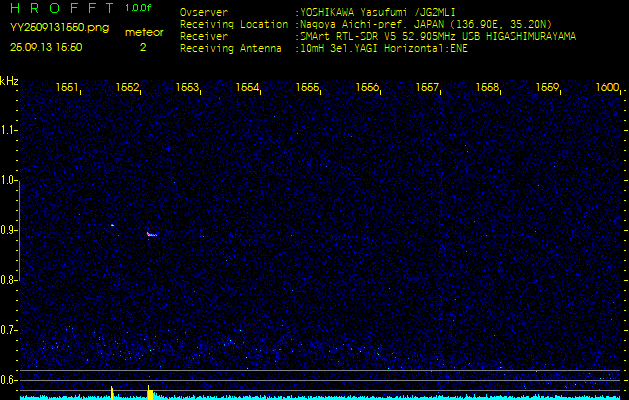Click the kHz axis unit label

pos(9,81)
